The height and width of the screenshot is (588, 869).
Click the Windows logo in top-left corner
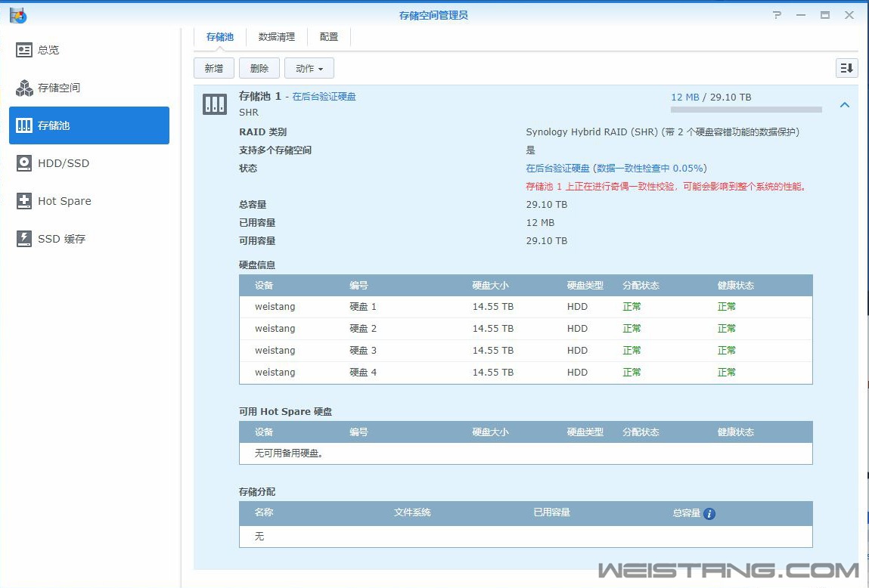(x=17, y=14)
